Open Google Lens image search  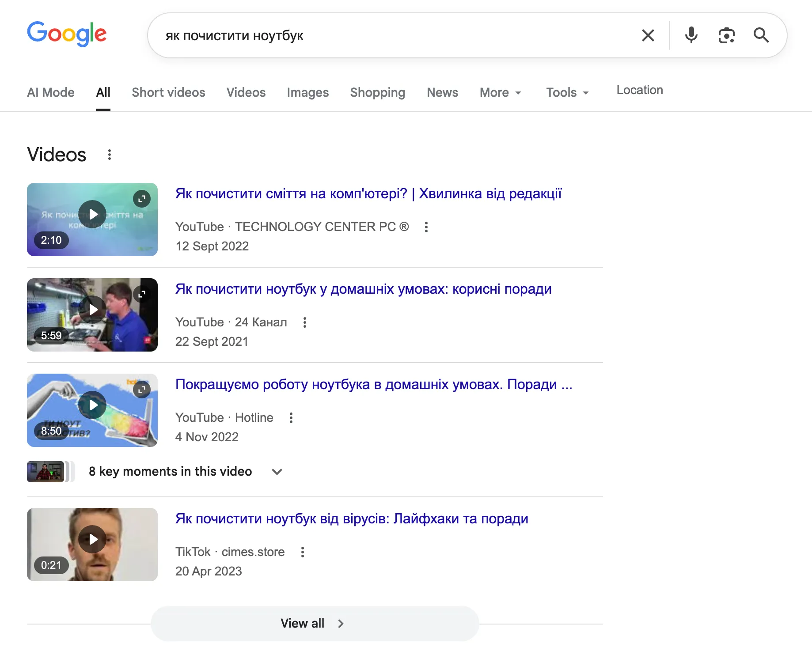(726, 35)
